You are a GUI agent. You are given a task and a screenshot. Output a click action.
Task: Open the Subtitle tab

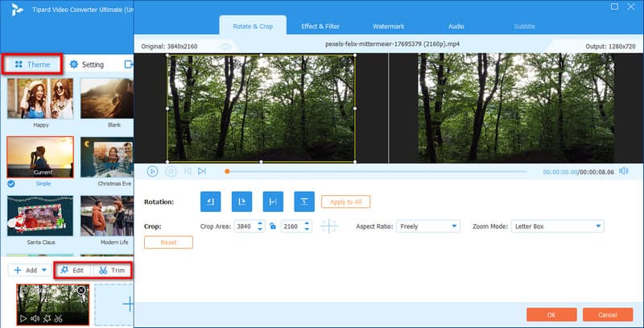tap(524, 27)
